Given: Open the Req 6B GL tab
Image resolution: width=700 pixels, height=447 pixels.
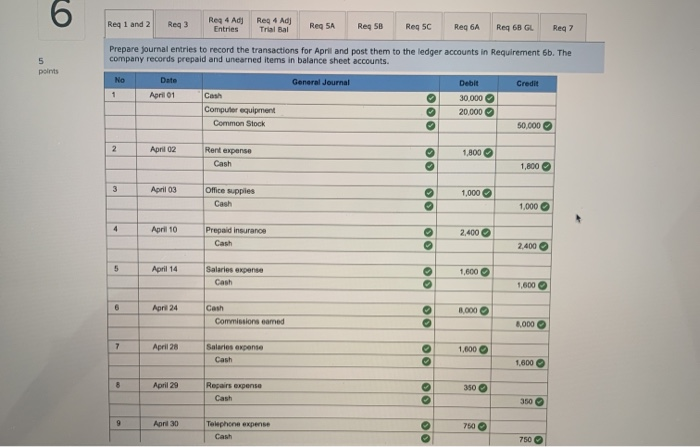Looking at the screenshot, I should click(515, 28).
